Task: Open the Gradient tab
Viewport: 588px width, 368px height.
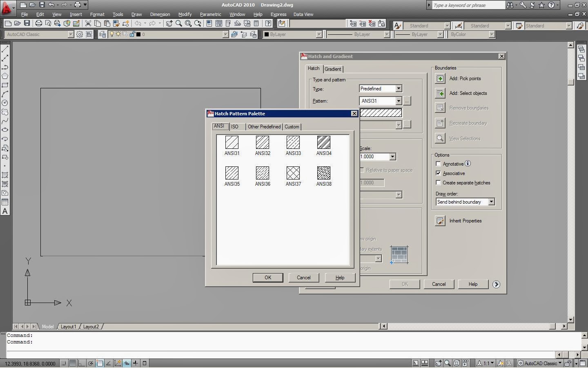Action: click(x=333, y=69)
